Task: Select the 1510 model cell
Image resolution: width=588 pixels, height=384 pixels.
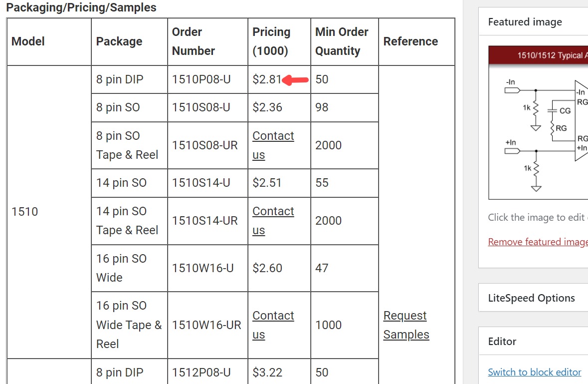Action: (49, 212)
